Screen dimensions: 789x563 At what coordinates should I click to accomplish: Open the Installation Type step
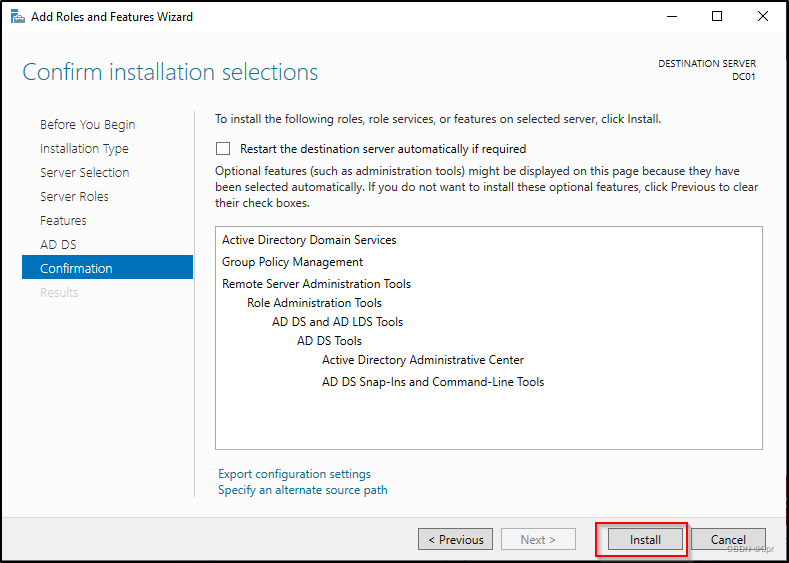point(84,148)
